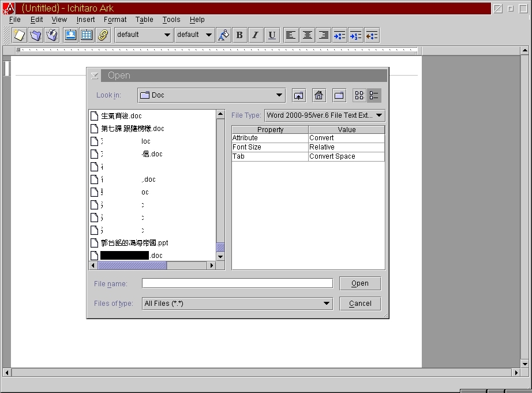The width and height of the screenshot is (532, 393).
Task: Click the main window scroll-down arrow
Action: point(524,364)
